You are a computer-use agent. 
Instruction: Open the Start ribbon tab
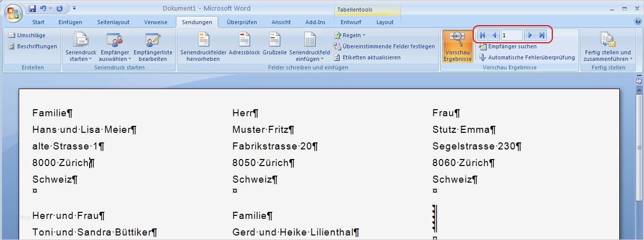click(x=38, y=22)
